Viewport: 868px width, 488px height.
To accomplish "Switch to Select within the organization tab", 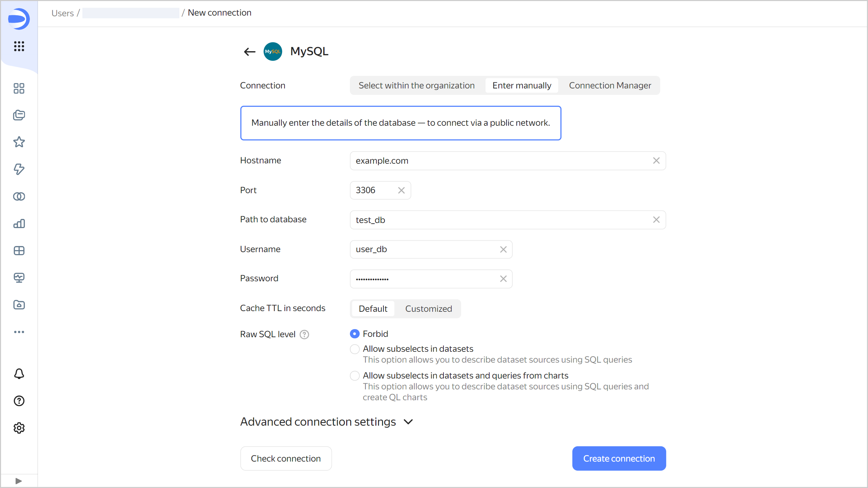I will pos(416,85).
